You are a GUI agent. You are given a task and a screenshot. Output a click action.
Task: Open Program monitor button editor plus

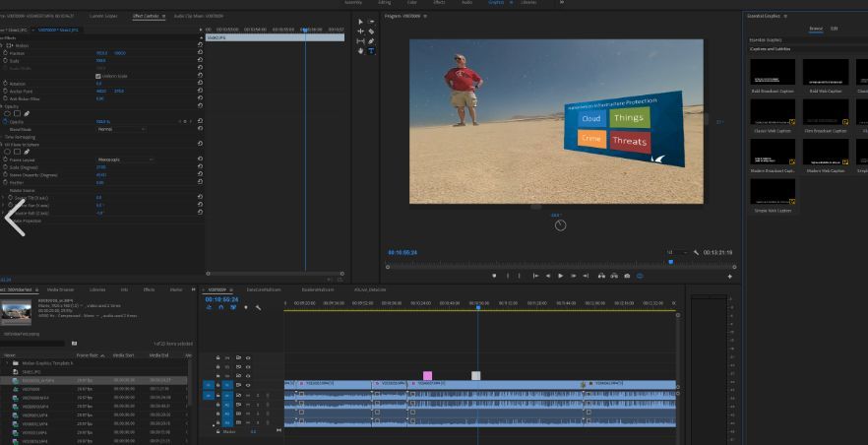(x=729, y=277)
